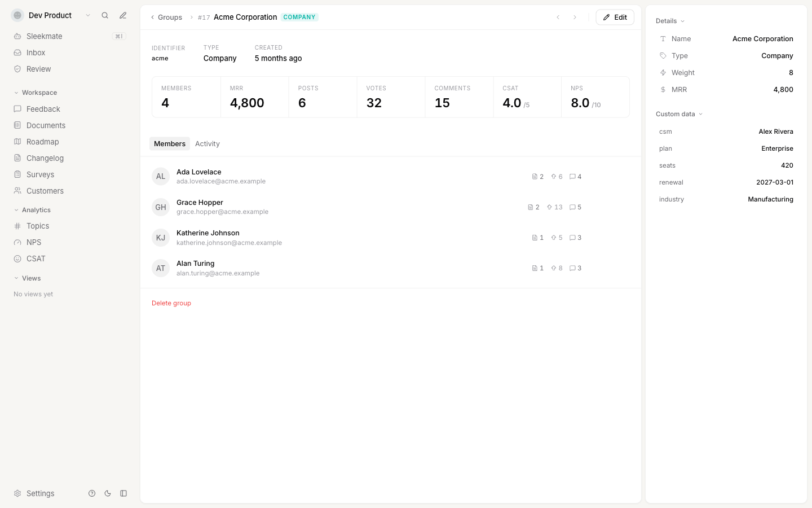The height and width of the screenshot is (508, 812).
Task: Toggle sidebar panel icon
Action: click(123, 493)
